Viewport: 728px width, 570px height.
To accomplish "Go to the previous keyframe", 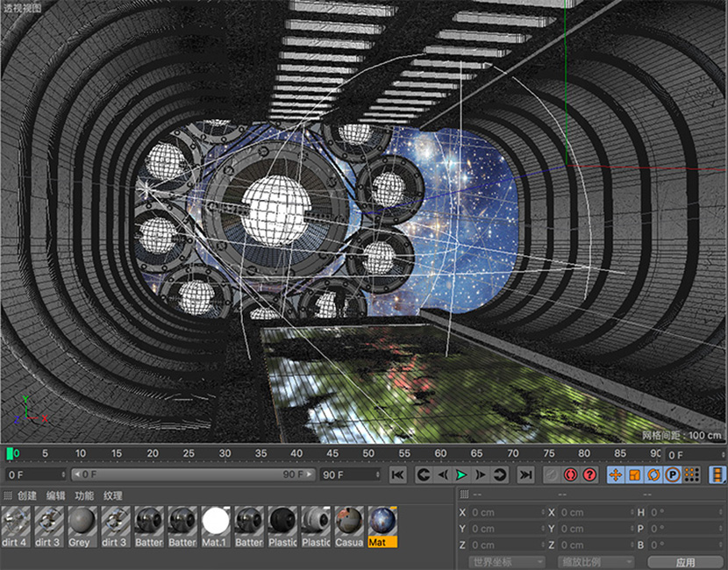I will 423,474.
